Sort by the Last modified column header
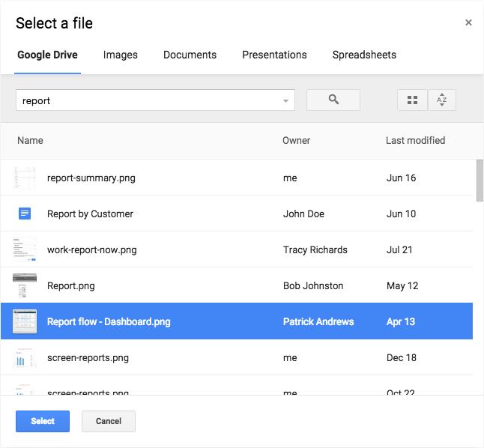This screenshot has width=484, height=448. click(415, 140)
